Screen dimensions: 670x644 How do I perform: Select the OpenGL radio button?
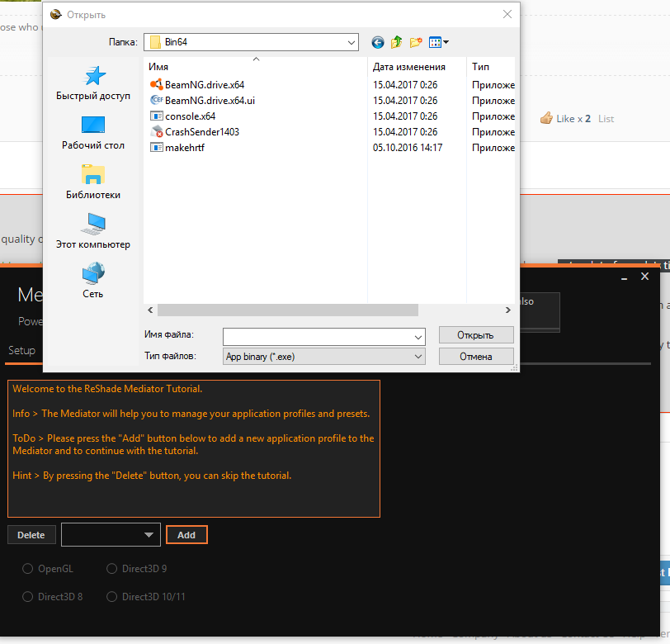pos(28,569)
